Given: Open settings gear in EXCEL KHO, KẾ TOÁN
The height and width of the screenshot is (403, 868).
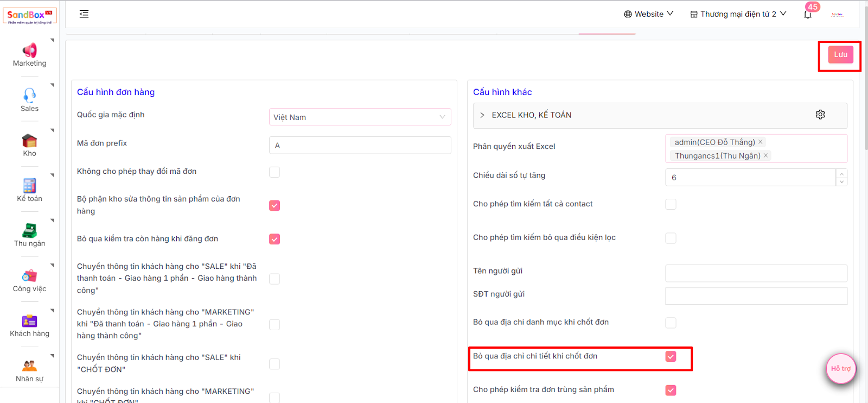Looking at the screenshot, I should [820, 115].
